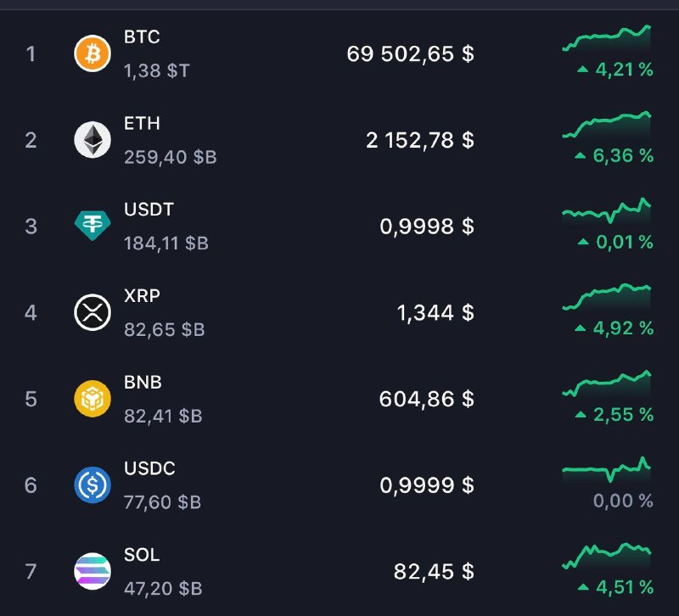Click the BTC price 69 502,65 $

point(411,54)
